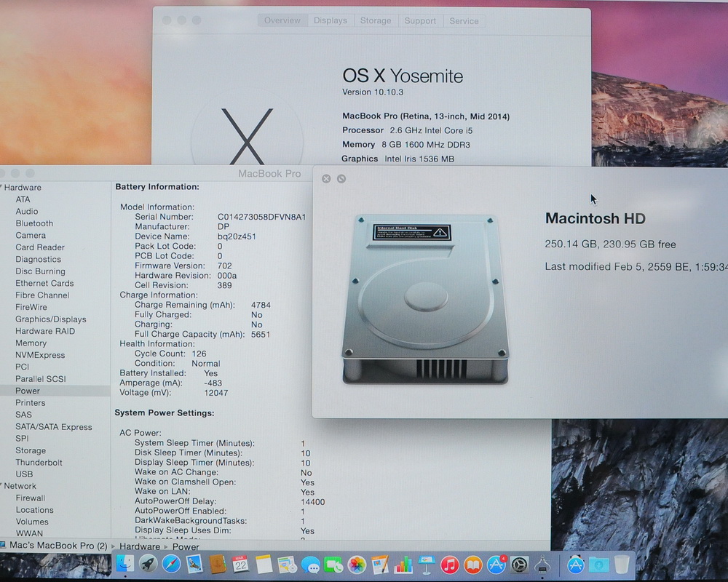728x582 pixels.
Task: Open Messages speech bubble icon
Action: tap(310, 565)
